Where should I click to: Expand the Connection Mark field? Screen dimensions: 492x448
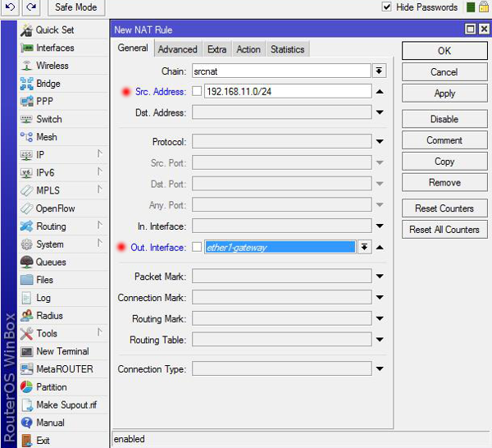pos(380,297)
